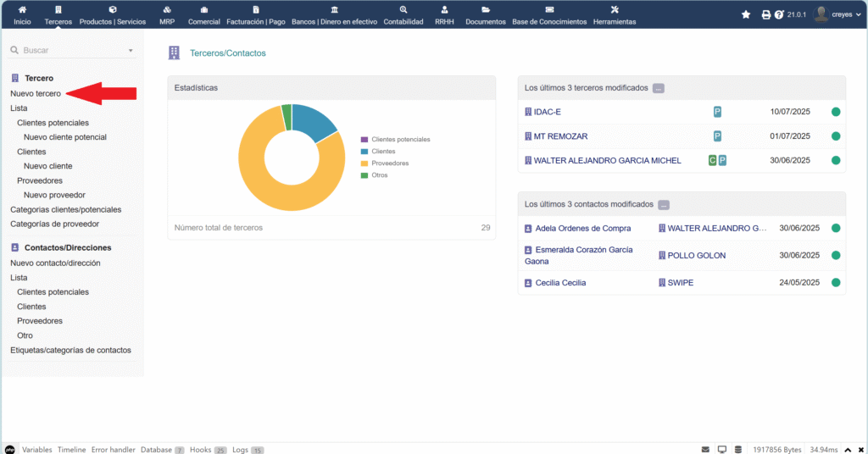This screenshot has height=454, width=868.
Task: Expand the Buscar search dropdown
Action: tap(131, 51)
